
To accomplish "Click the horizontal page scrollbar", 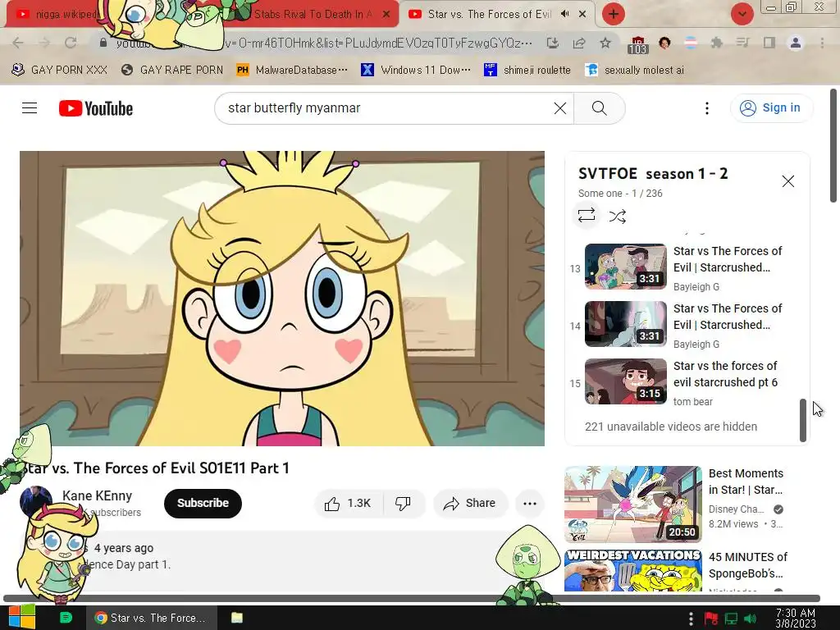I will pos(412,598).
